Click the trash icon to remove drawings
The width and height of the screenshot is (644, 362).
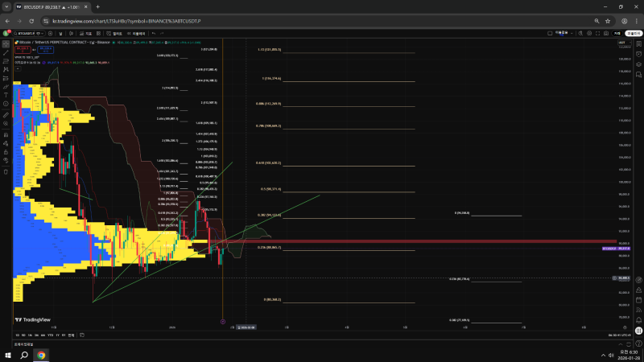pyautogui.click(x=6, y=171)
